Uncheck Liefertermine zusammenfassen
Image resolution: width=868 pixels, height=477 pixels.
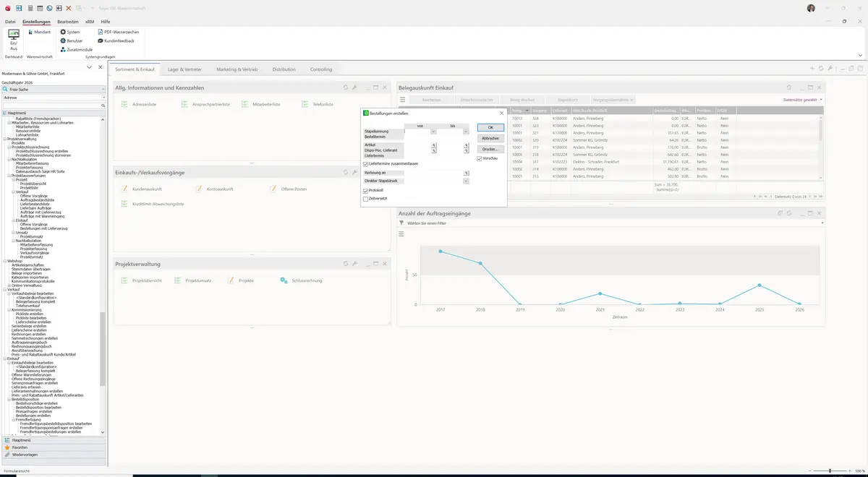(366, 164)
